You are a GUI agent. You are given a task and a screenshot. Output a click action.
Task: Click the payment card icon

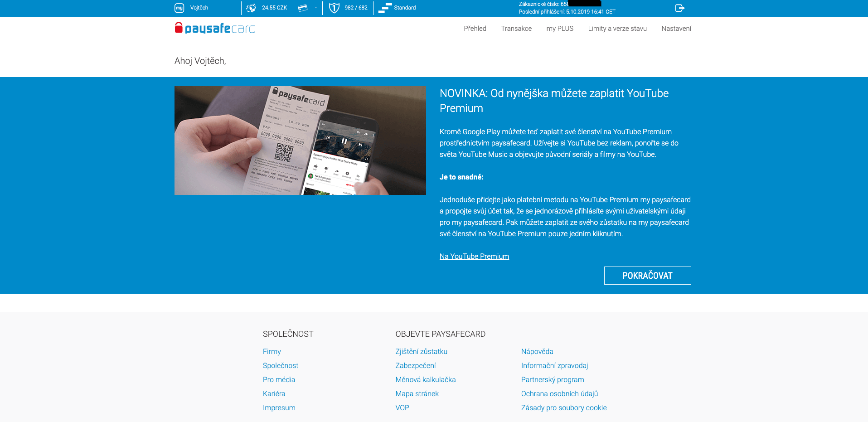[303, 8]
